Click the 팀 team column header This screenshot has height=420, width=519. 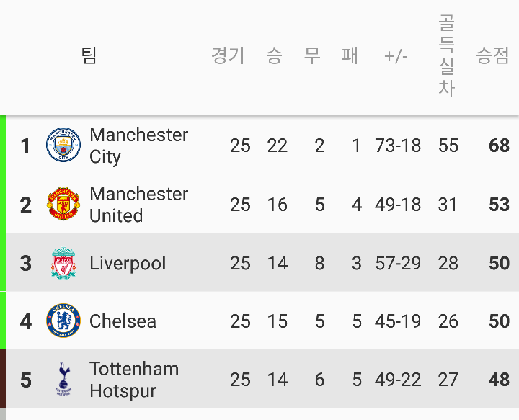point(89,55)
